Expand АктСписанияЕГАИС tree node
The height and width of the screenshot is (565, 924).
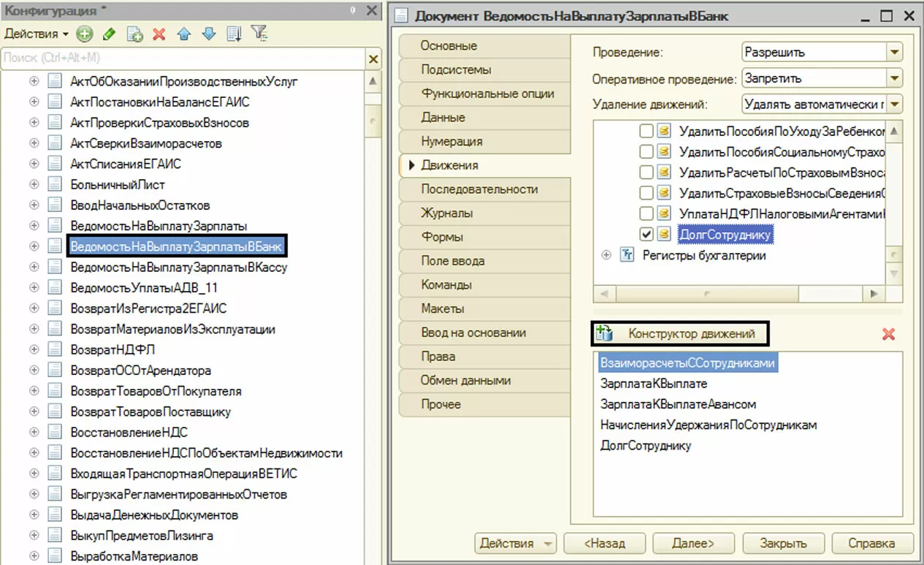(x=34, y=164)
